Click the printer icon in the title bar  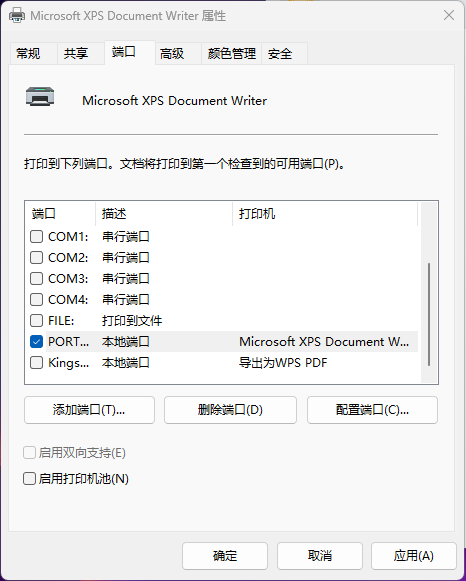pyautogui.click(x=17, y=16)
